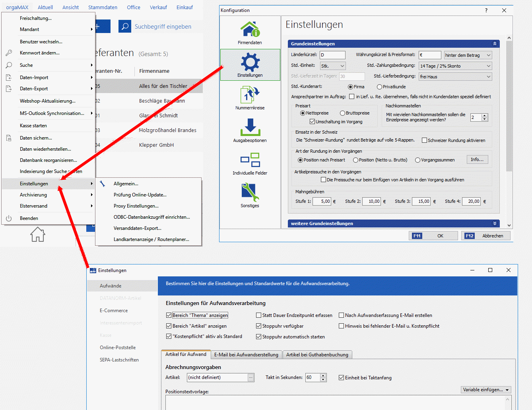Select SEPA-Lastschriften in Einstellungen sidebar
The image size is (532, 410).
point(119,360)
